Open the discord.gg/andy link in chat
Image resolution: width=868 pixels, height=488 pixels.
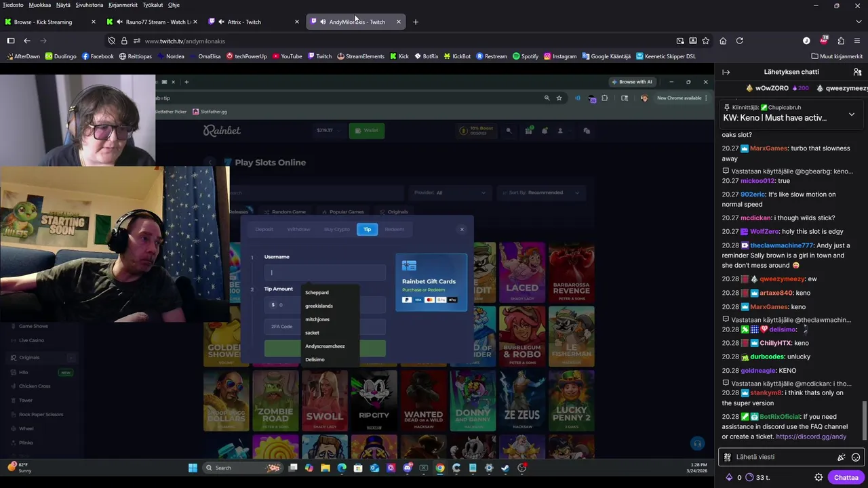tap(811, 436)
